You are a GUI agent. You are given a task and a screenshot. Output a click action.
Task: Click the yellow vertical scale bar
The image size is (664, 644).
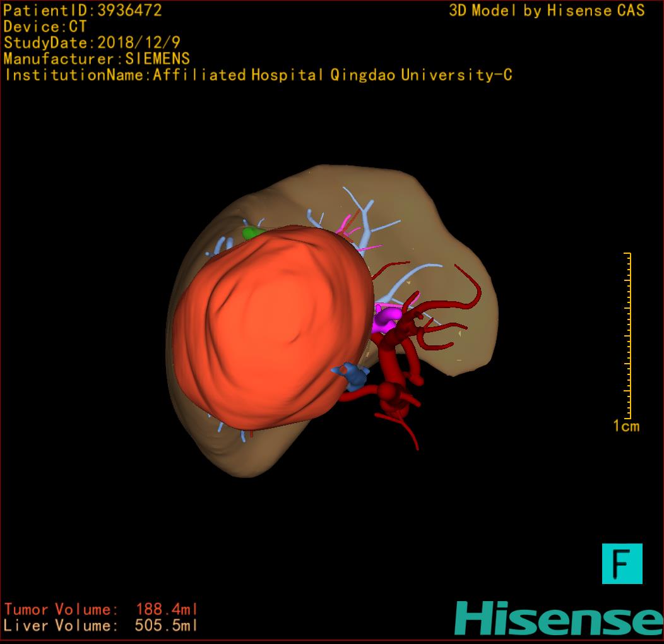pos(628,335)
